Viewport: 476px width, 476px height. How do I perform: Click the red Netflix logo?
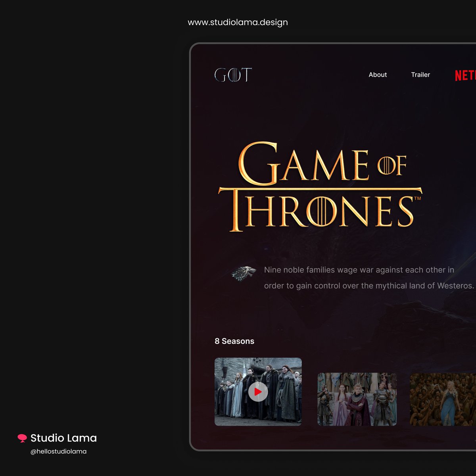pyautogui.click(x=465, y=75)
